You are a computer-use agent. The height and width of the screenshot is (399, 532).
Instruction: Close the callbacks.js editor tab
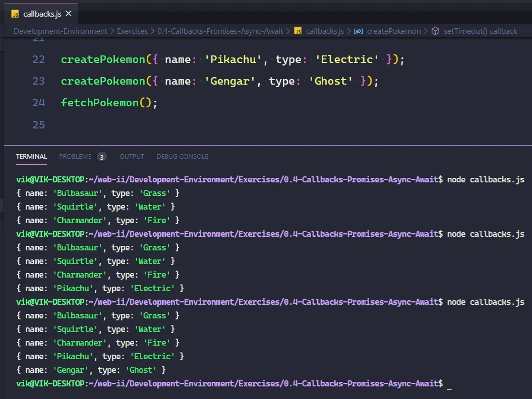point(69,14)
